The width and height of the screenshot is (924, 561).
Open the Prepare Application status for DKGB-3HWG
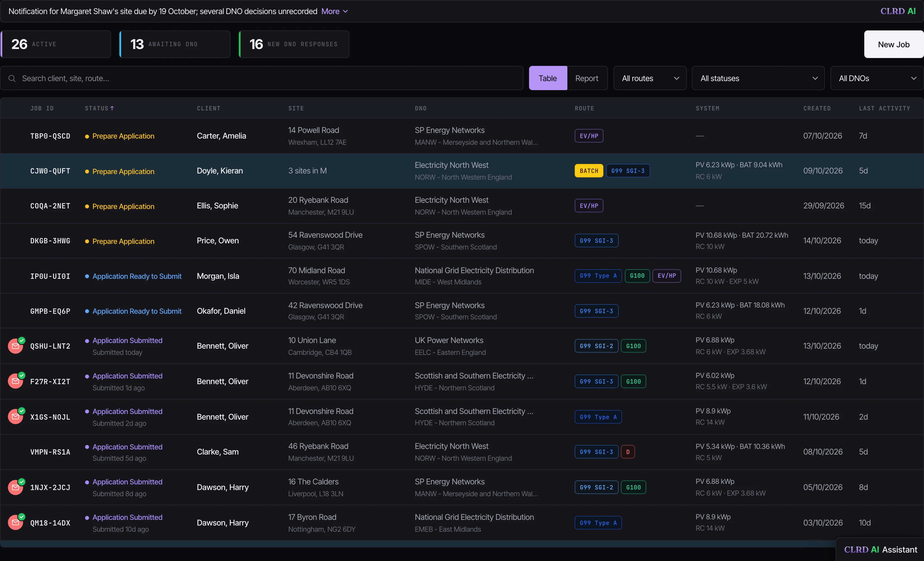123,241
